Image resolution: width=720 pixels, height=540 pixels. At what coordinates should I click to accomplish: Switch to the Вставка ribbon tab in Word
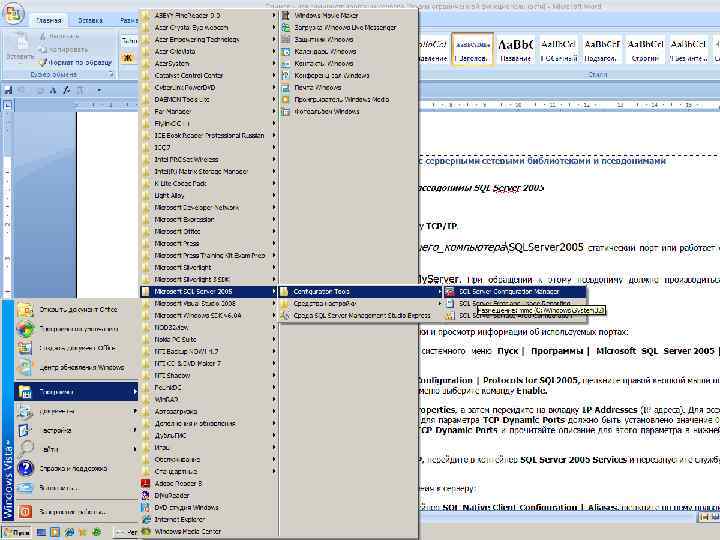(90, 20)
